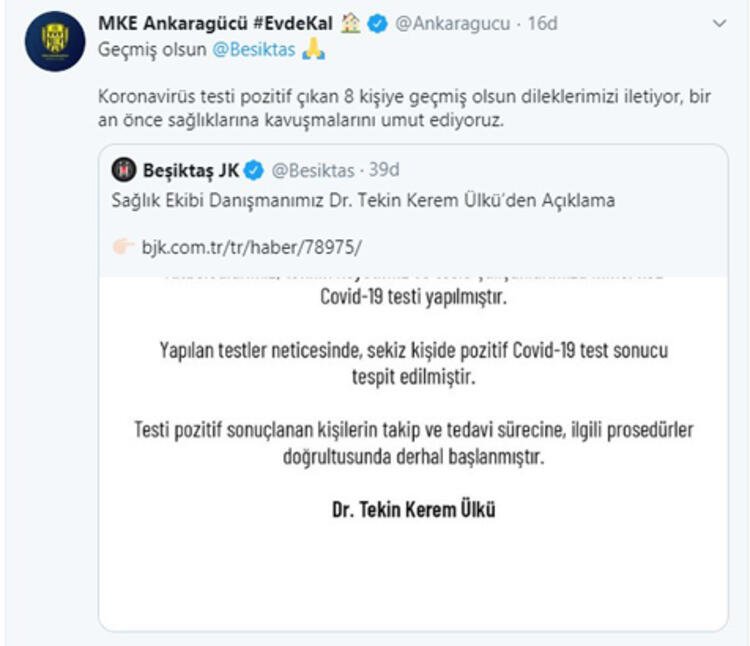Click the house emoji after #EvdeKal
Viewport: 750px width, 646px height.
tap(351, 23)
